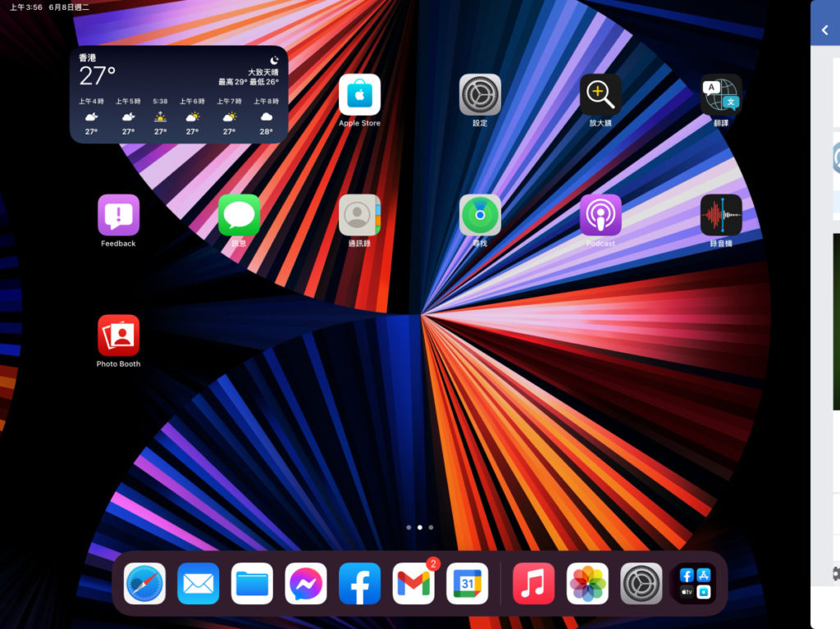Open the Apple Store app
The height and width of the screenshot is (629, 840).
tap(359, 95)
